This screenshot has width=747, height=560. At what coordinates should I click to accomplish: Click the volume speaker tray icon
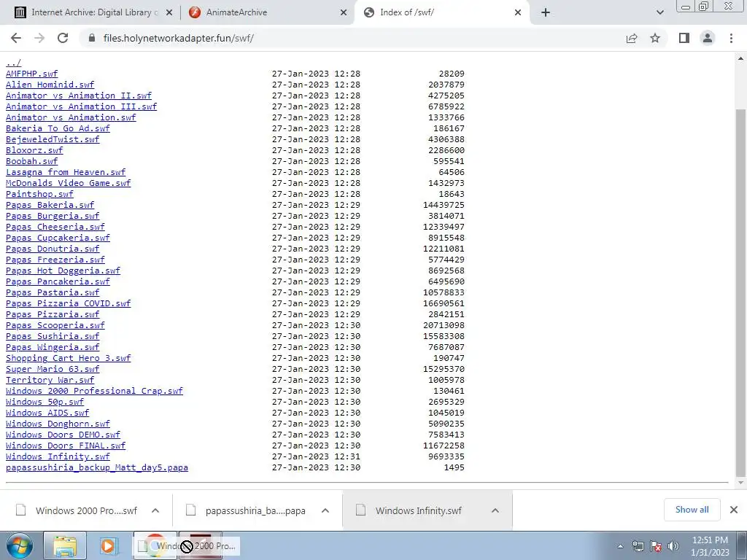click(x=673, y=546)
